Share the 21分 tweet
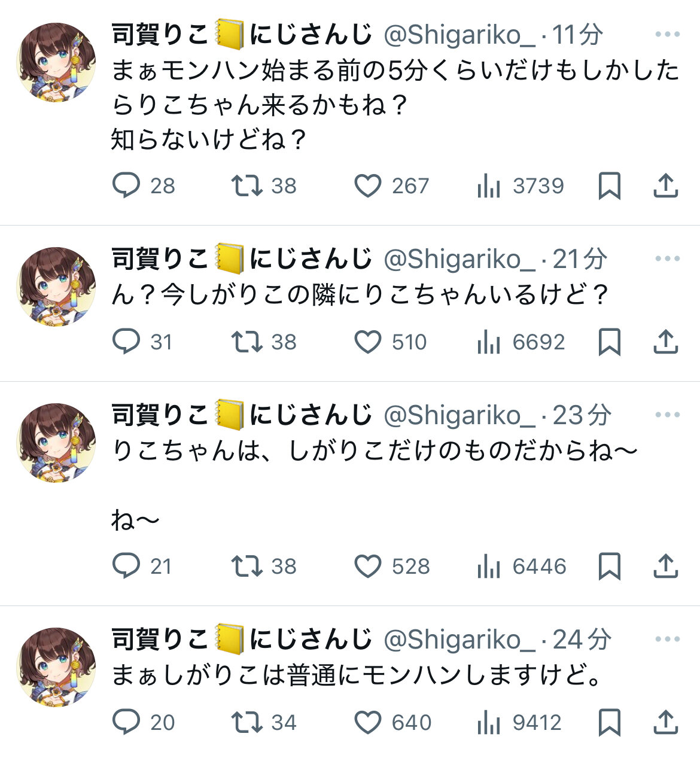 (x=665, y=342)
